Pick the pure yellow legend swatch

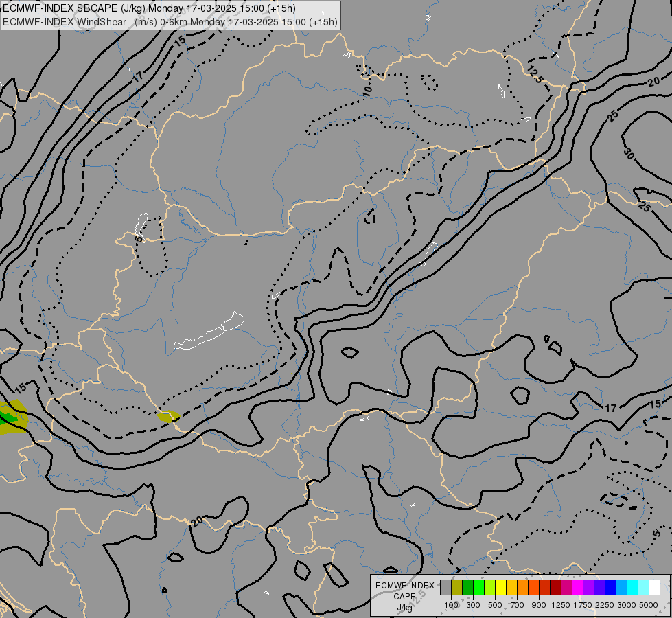tap(500, 587)
